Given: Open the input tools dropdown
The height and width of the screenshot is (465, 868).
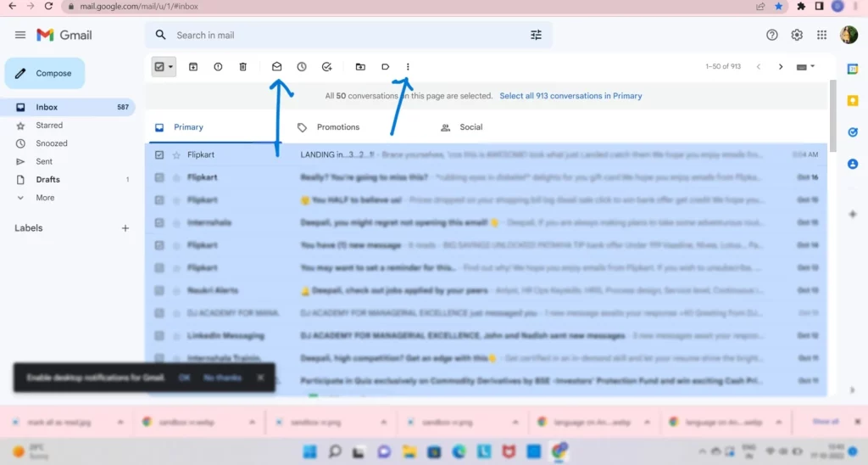Looking at the screenshot, I should tap(805, 66).
